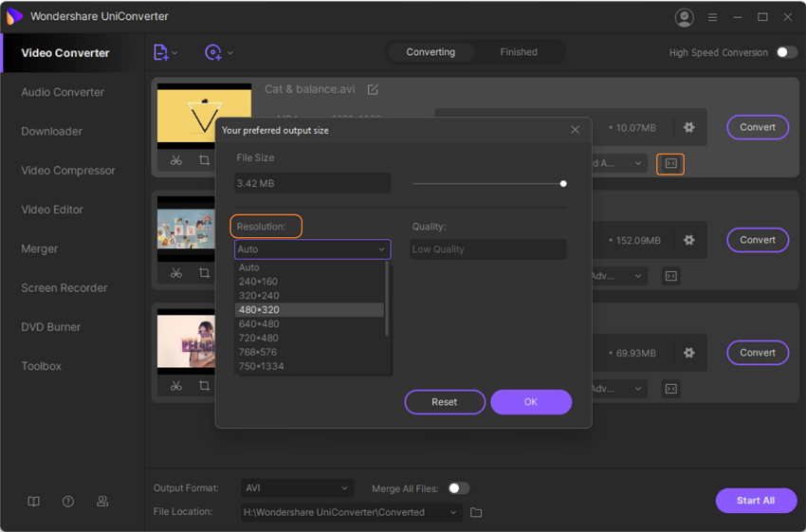Open the Output Format AVI dropdown
This screenshot has height=532, width=806.
[297, 488]
